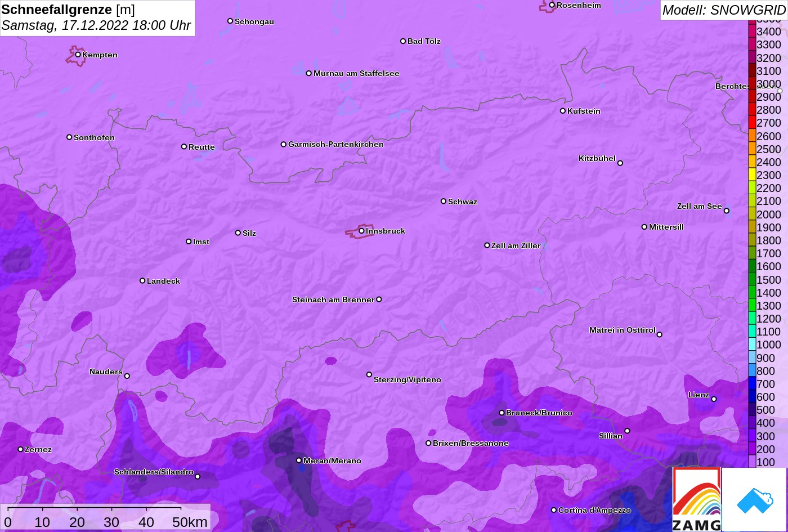This screenshot has height=532, width=788.
Task: Click the Steinach am Brenner label
Action: click(333, 299)
